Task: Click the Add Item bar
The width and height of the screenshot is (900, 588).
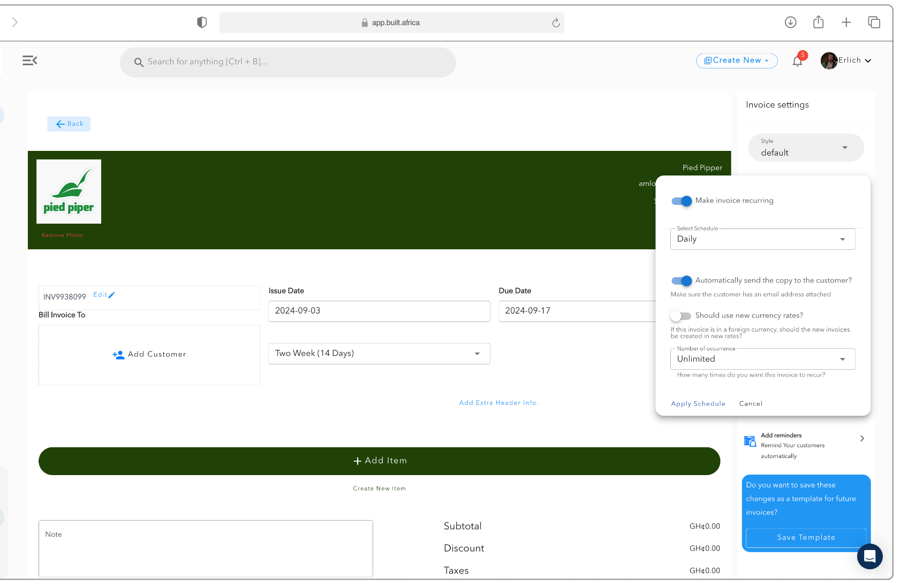Action: pos(379,461)
